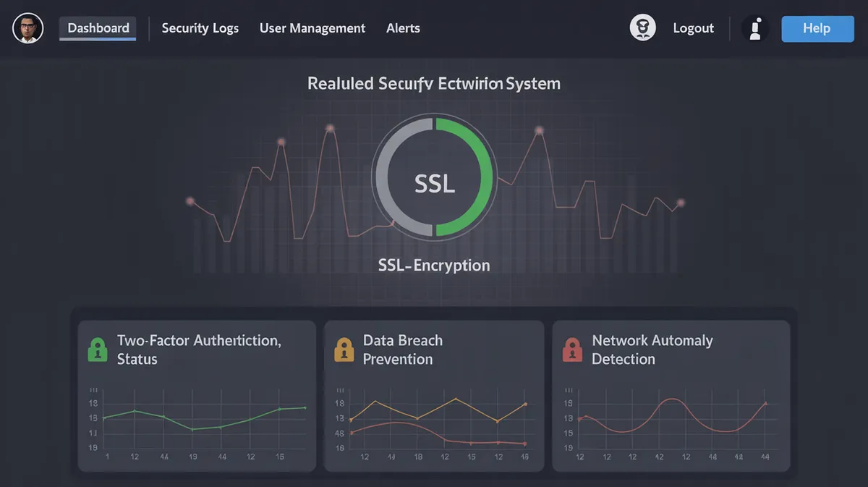Open the User Management section
Screen dimensions: 868x487
coord(312,28)
